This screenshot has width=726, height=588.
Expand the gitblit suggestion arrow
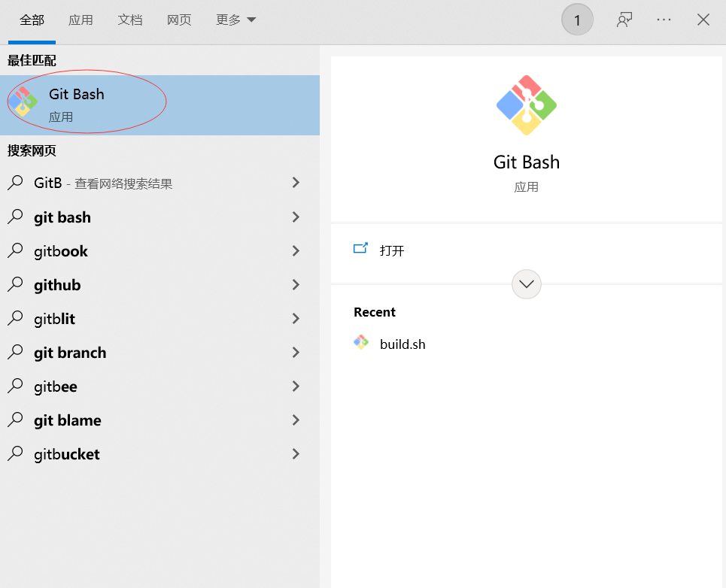pos(296,318)
